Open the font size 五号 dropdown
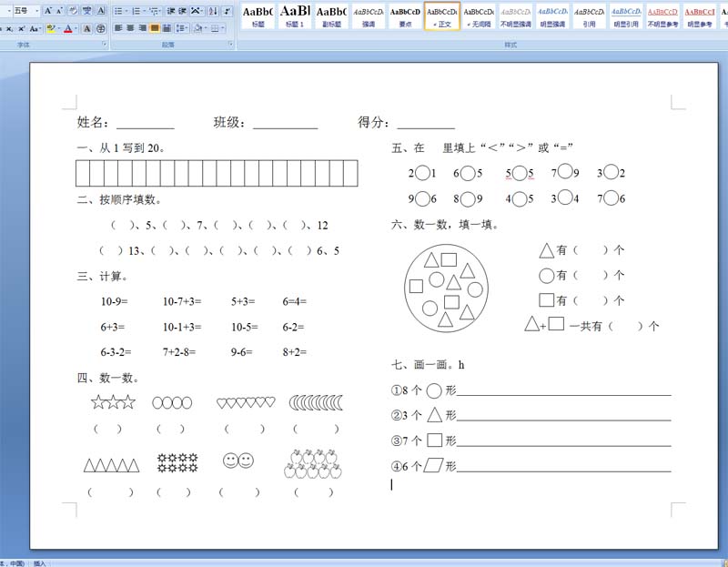 coord(36,11)
